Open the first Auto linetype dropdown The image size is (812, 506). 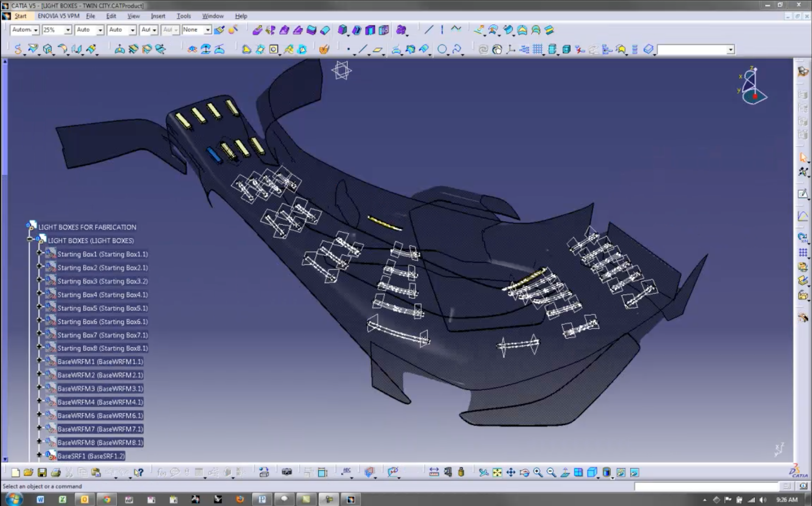(x=100, y=30)
